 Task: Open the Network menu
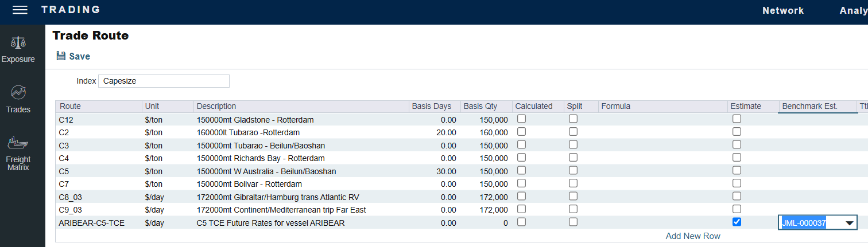(x=783, y=10)
